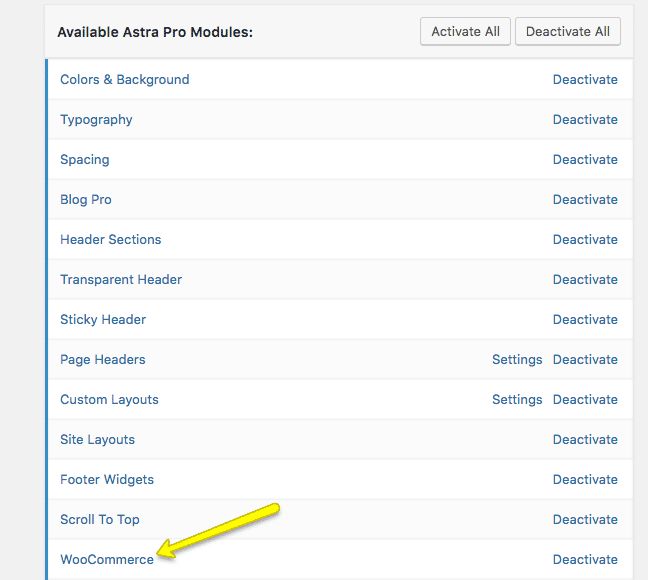Open the Site Layouts module link
The height and width of the screenshot is (580, 648).
pos(98,439)
